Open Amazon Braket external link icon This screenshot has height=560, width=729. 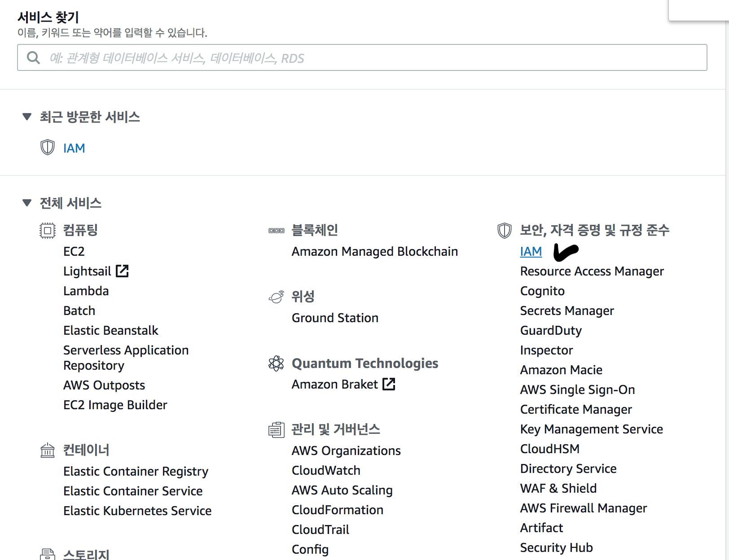tap(389, 384)
